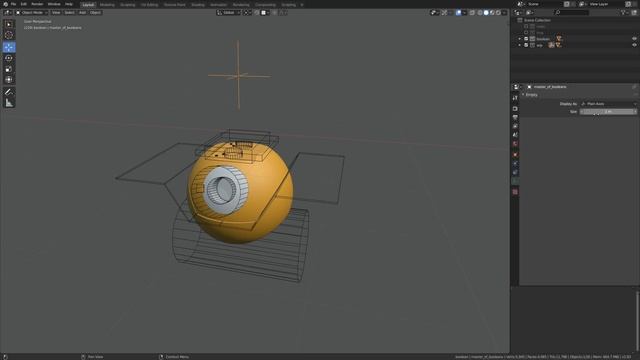
Task: Adjust the empty Size slider field
Action: point(608,111)
